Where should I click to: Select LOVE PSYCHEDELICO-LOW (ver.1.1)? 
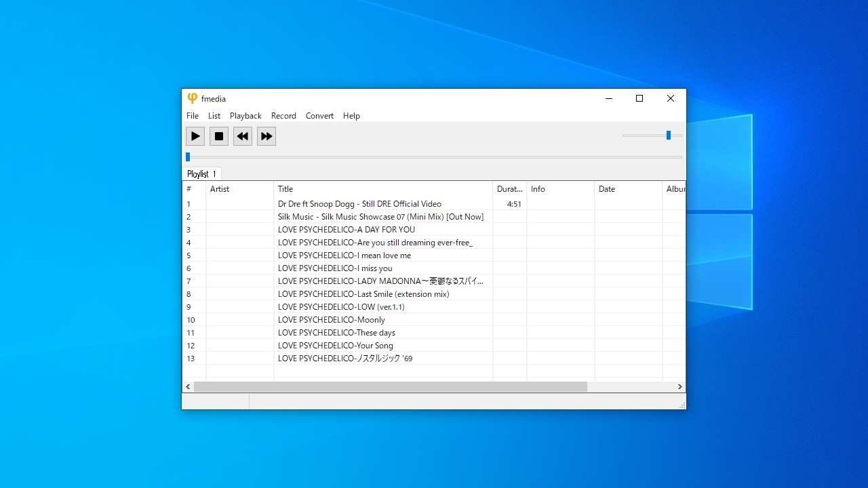pyautogui.click(x=341, y=307)
